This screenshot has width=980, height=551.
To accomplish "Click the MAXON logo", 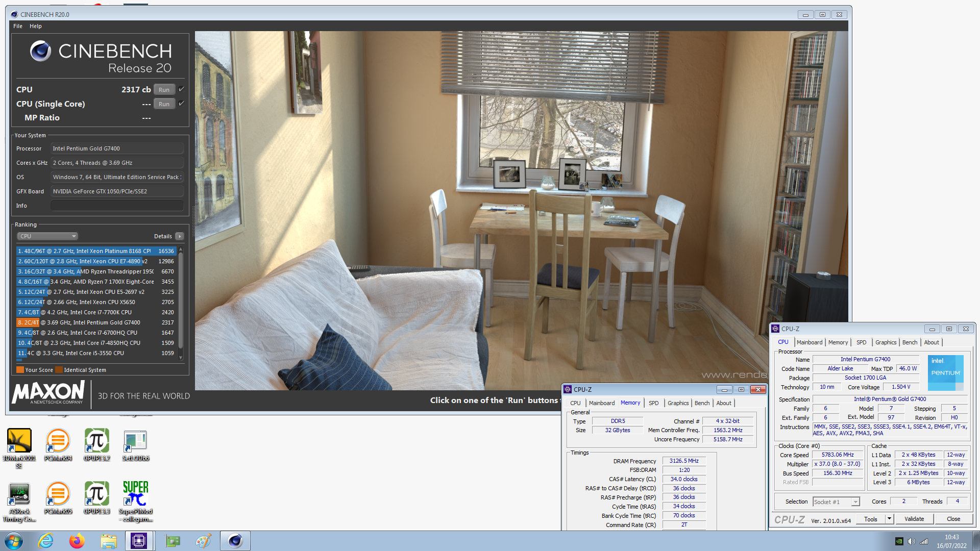I will (x=48, y=392).
